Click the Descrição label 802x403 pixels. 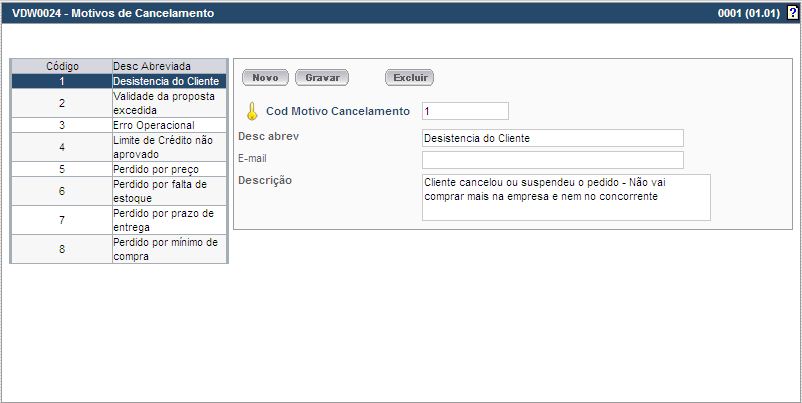click(x=265, y=181)
